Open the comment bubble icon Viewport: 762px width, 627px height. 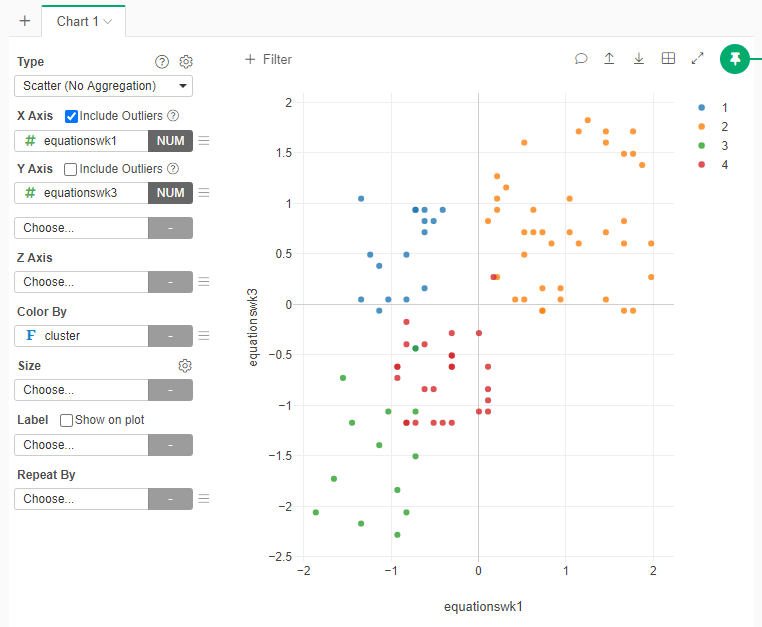point(581,59)
